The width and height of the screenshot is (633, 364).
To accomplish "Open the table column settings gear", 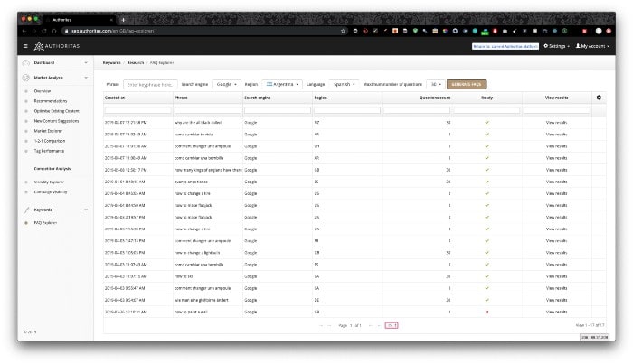I will click(599, 98).
